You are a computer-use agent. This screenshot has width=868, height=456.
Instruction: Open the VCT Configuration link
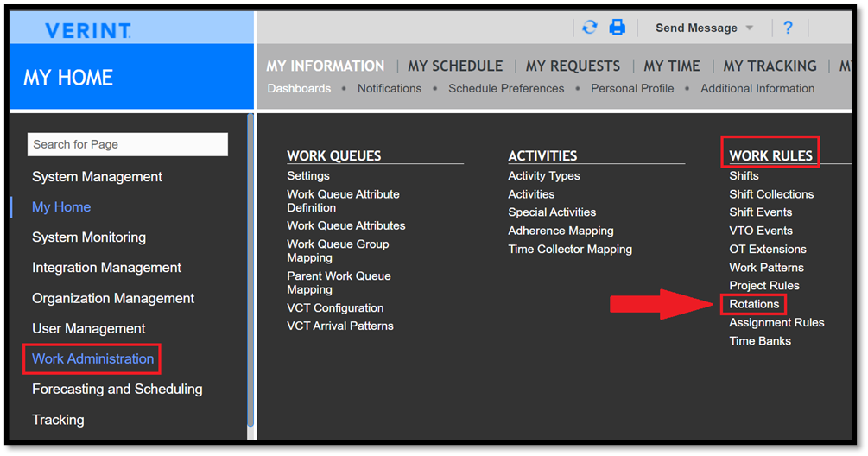[x=335, y=307]
